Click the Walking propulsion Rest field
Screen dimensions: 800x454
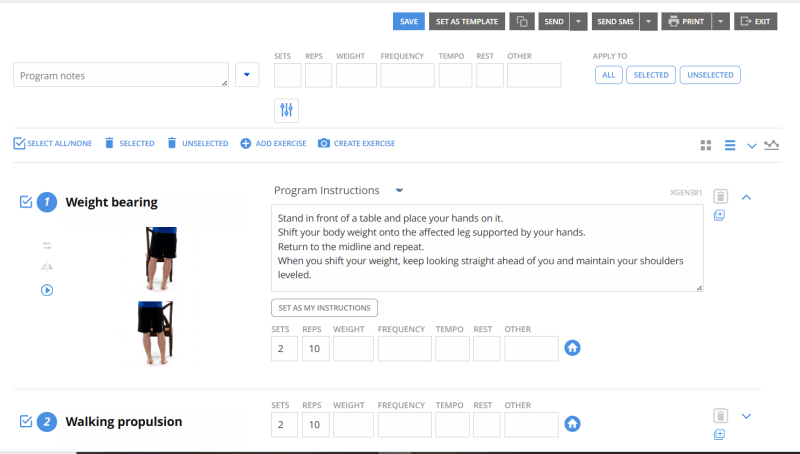click(x=486, y=424)
